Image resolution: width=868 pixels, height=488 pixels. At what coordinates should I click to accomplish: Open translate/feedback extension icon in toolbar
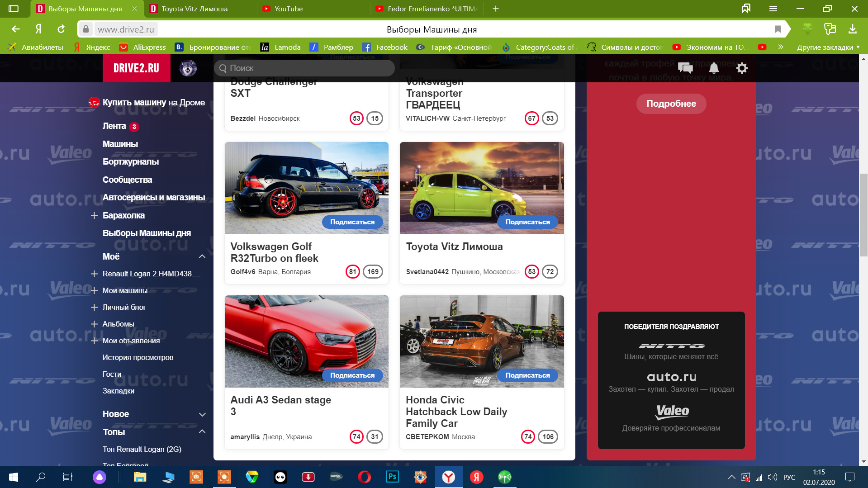(x=830, y=29)
